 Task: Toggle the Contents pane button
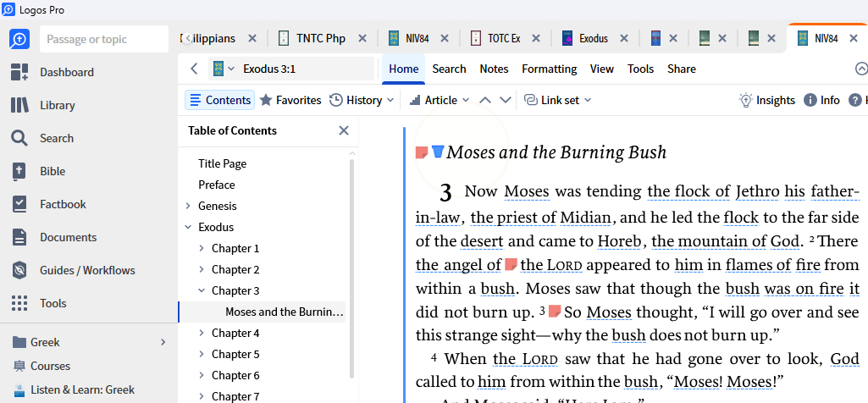pyautogui.click(x=220, y=100)
